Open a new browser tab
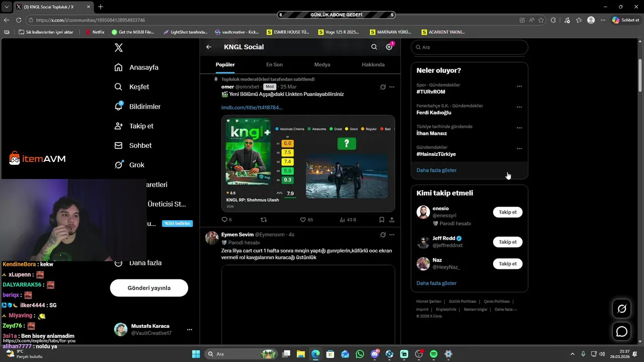The image size is (644, 362). (101, 7)
